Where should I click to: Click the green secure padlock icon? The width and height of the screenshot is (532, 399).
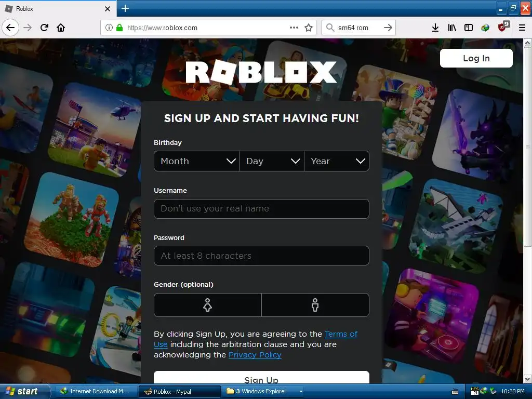119,28
